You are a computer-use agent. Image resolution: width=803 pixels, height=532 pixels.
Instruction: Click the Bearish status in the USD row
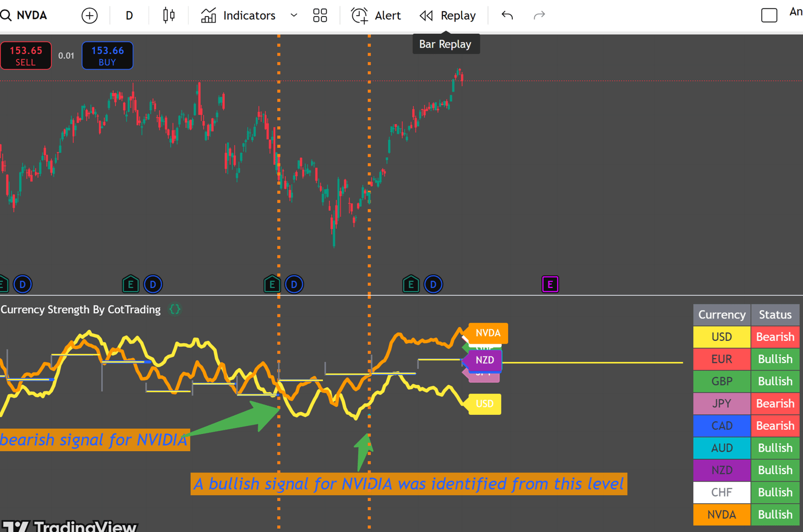click(x=775, y=337)
